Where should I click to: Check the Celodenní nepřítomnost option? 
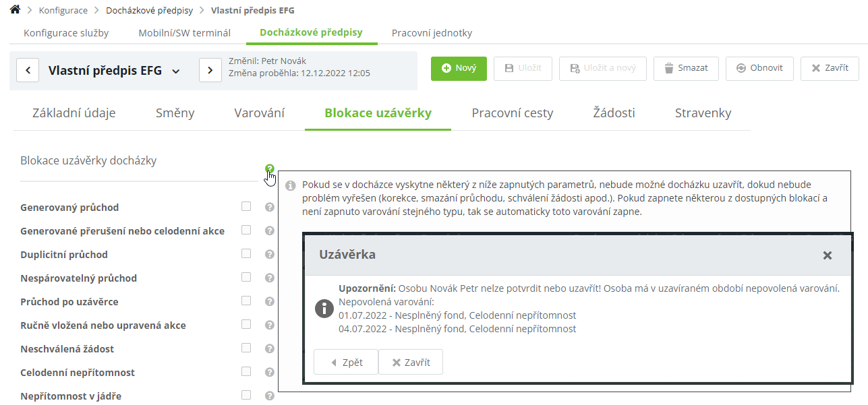[x=246, y=371]
